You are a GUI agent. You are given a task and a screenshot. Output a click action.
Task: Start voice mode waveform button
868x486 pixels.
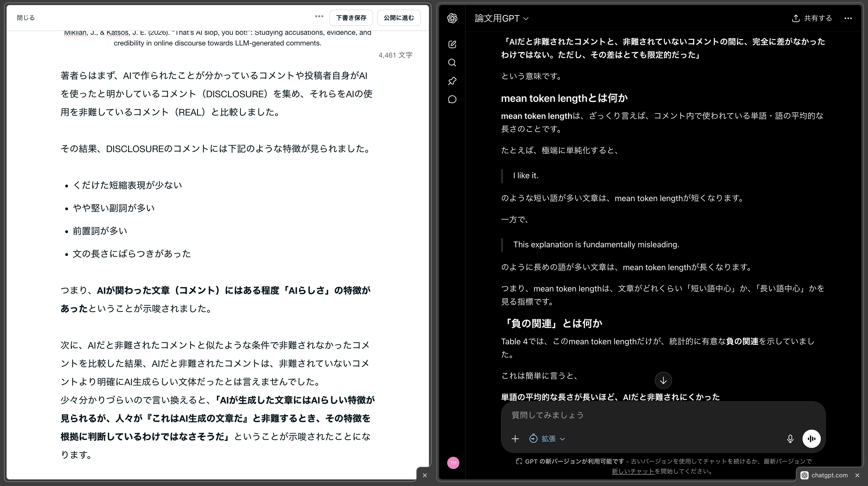click(x=811, y=439)
